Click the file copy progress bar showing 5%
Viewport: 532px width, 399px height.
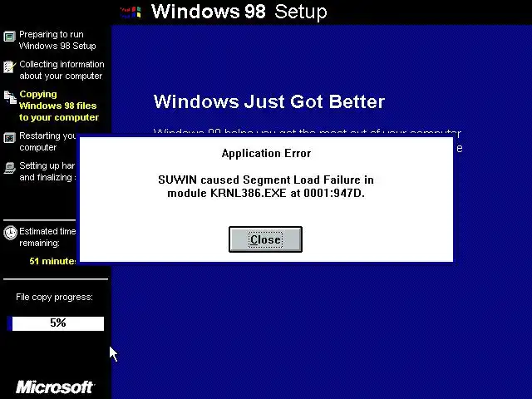click(x=56, y=323)
